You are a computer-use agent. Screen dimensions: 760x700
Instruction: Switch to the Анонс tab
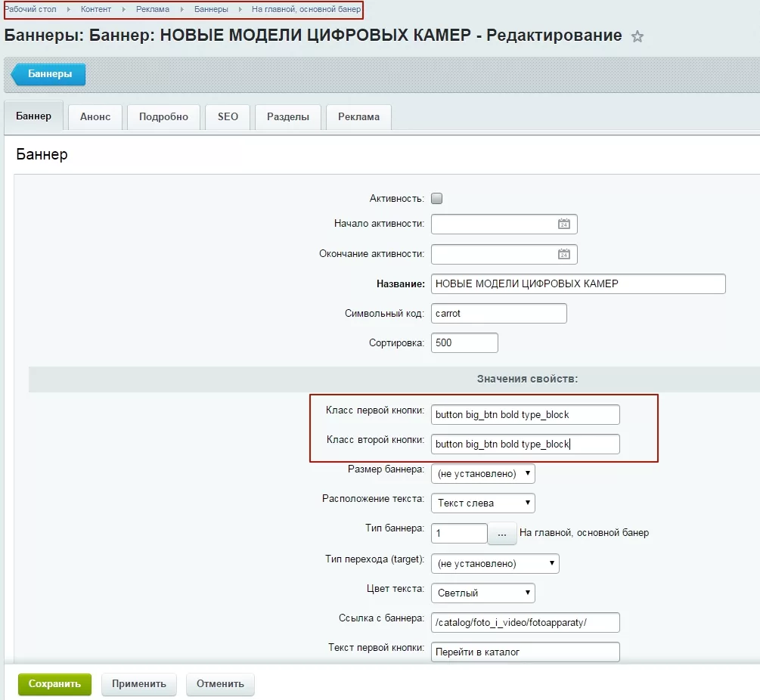tap(95, 116)
